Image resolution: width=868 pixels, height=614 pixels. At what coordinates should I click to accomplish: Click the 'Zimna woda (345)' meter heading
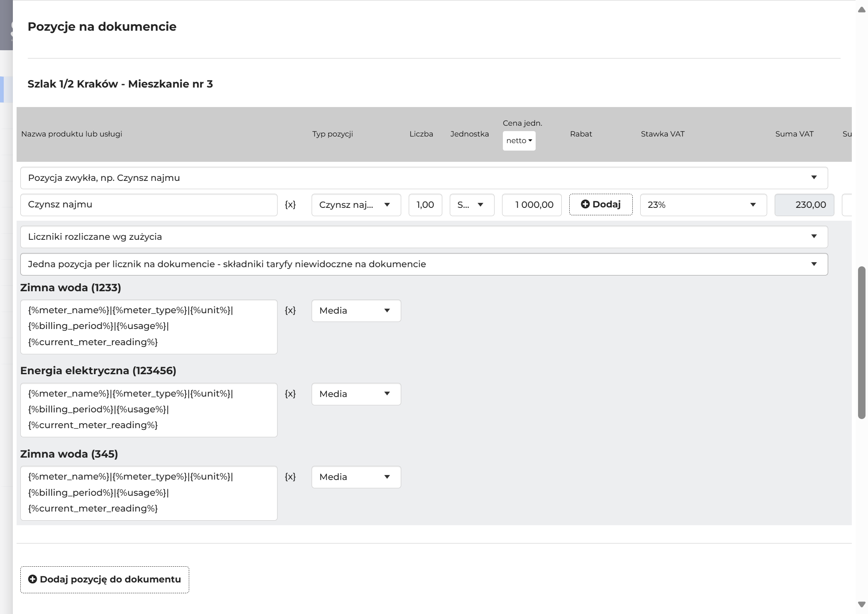pos(69,454)
